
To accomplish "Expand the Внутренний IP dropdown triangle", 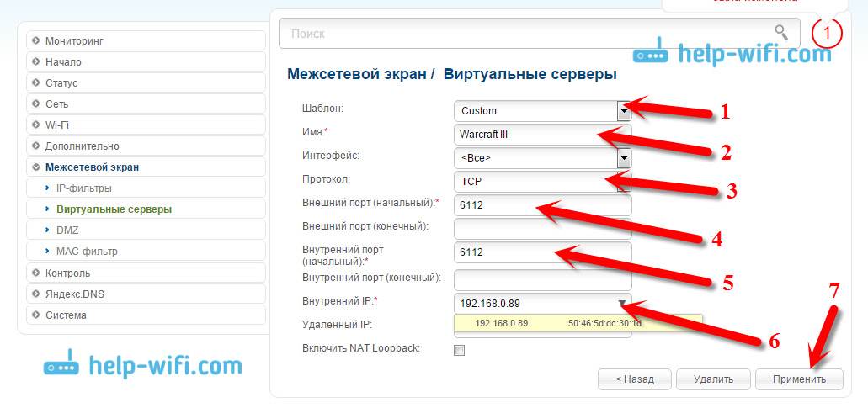I will (622, 302).
